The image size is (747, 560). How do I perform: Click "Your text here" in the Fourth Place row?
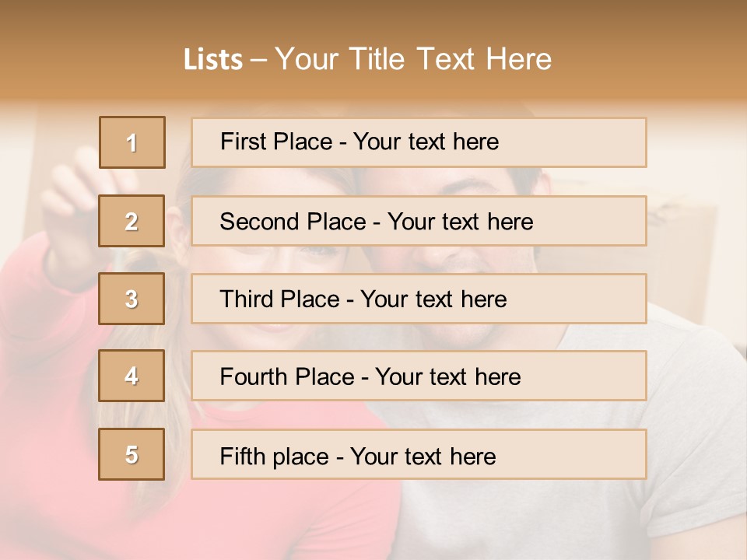[x=447, y=377]
